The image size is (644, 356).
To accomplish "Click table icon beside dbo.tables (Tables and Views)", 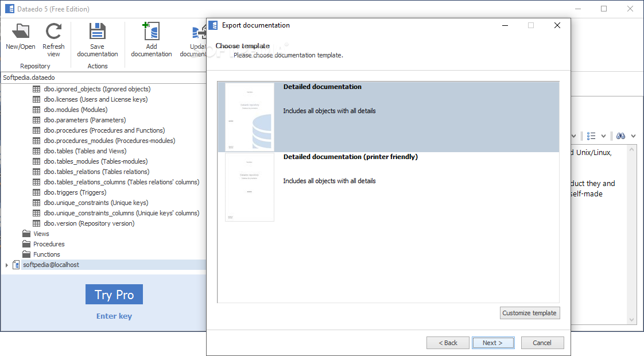I will (x=37, y=151).
